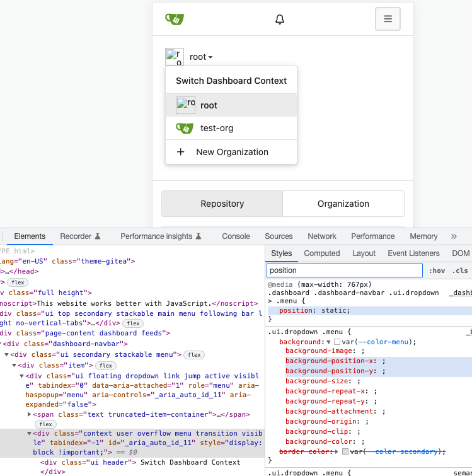Screen dimensions: 472x476
Task: Expand the border-color property triangle
Action: (337, 451)
